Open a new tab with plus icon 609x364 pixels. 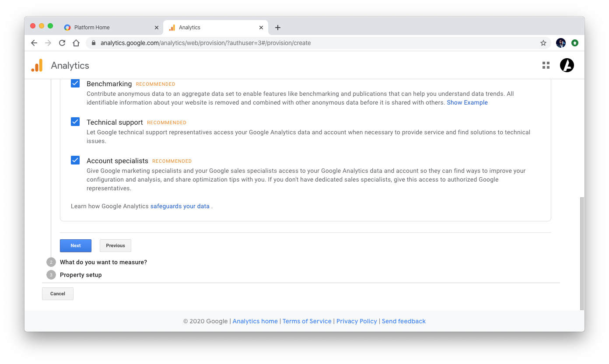(x=277, y=28)
